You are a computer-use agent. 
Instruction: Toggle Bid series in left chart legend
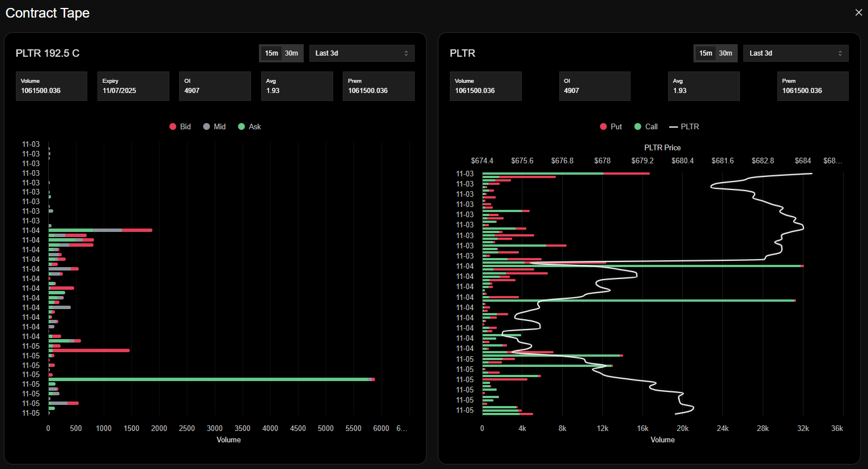[180, 126]
